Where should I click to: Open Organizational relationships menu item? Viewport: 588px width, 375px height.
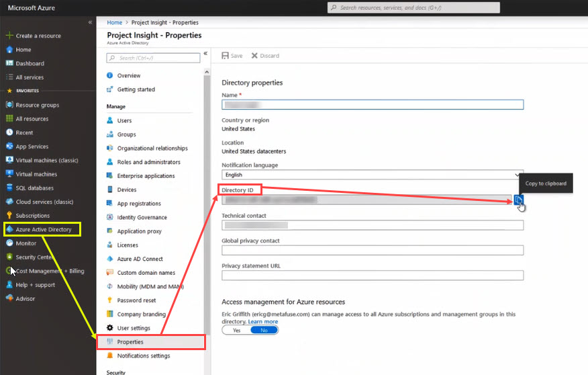(152, 149)
